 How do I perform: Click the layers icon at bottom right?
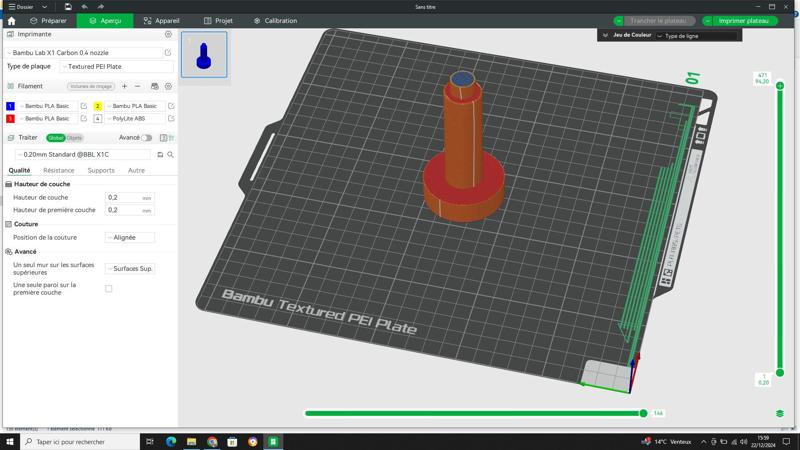(780, 413)
